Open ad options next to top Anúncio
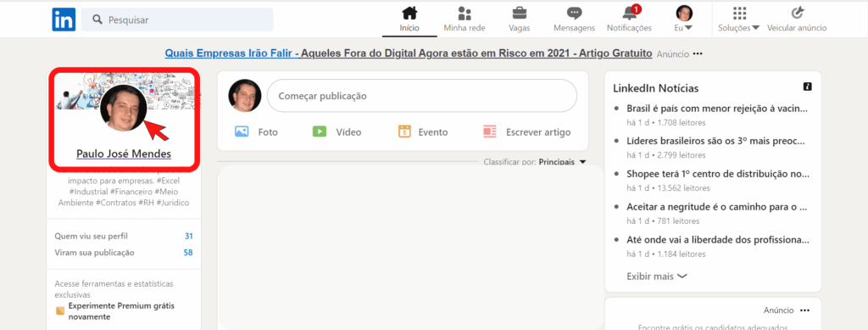Image resolution: width=868 pixels, height=330 pixels. [x=698, y=53]
